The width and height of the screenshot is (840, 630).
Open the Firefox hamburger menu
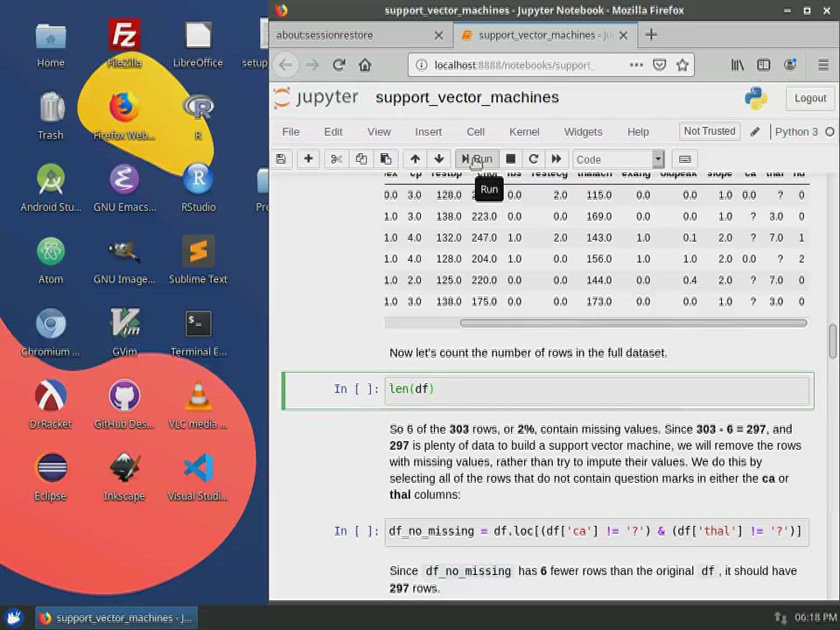(823, 65)
